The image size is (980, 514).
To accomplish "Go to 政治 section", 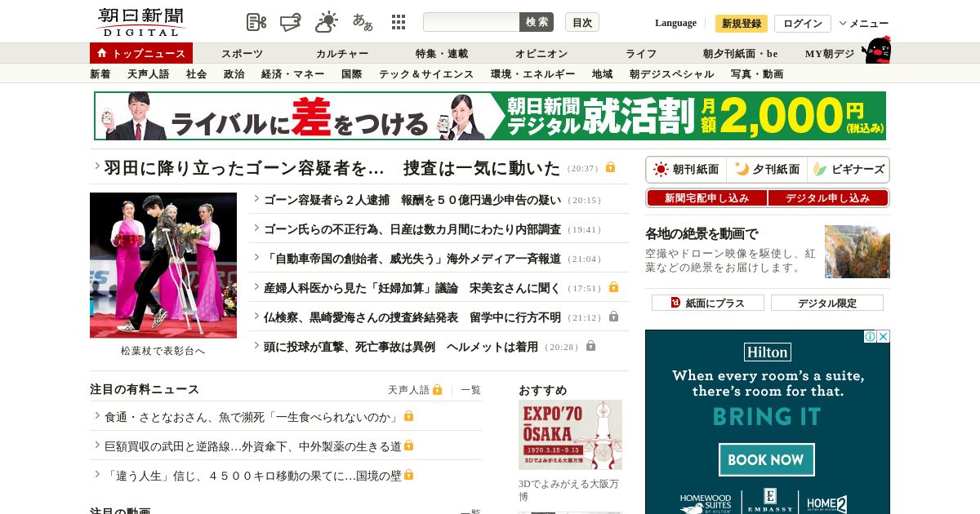I will coord(234,74).
